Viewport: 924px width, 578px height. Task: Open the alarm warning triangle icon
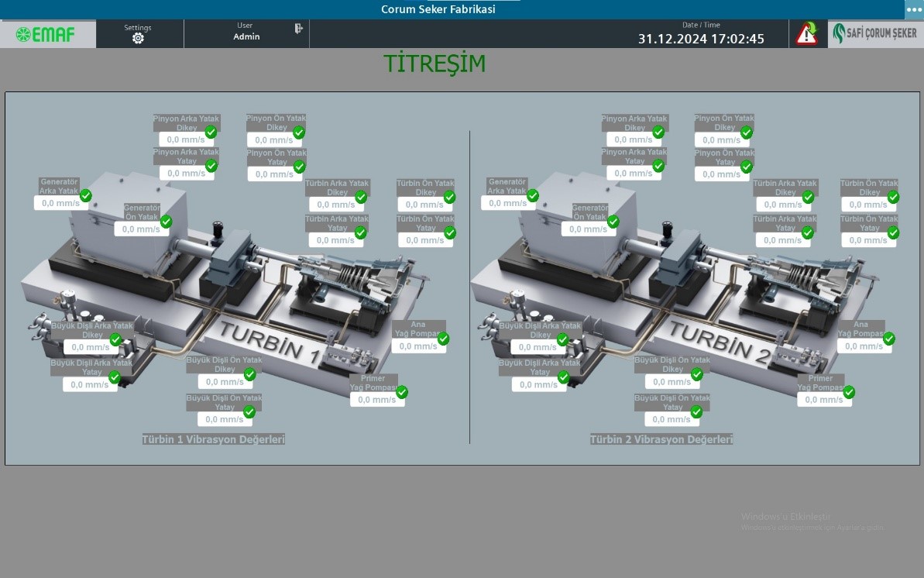[807, 34]
